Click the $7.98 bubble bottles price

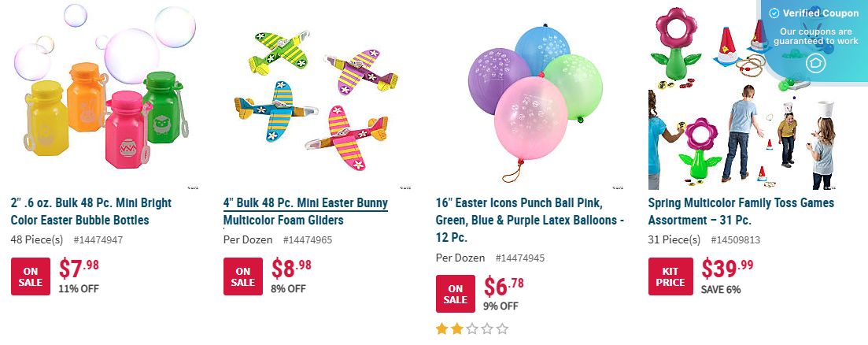pos(79,269)
